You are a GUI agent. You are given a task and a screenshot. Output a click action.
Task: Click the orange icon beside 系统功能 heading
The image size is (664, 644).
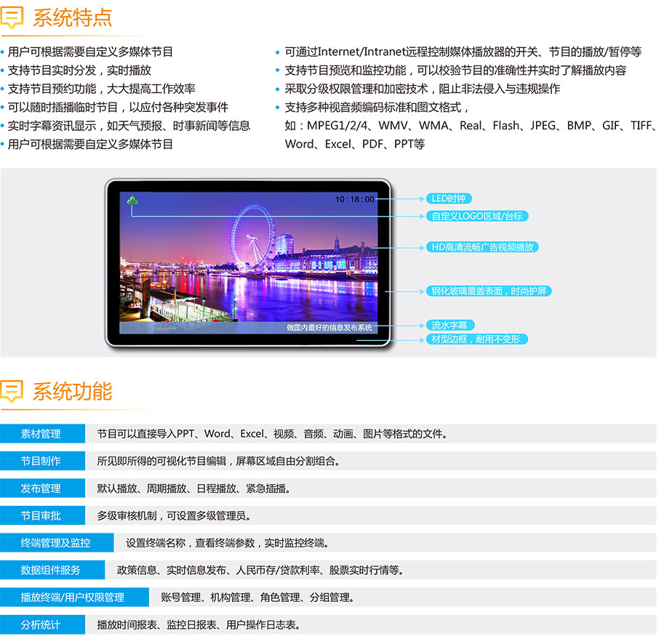click(x=12, y=391)
